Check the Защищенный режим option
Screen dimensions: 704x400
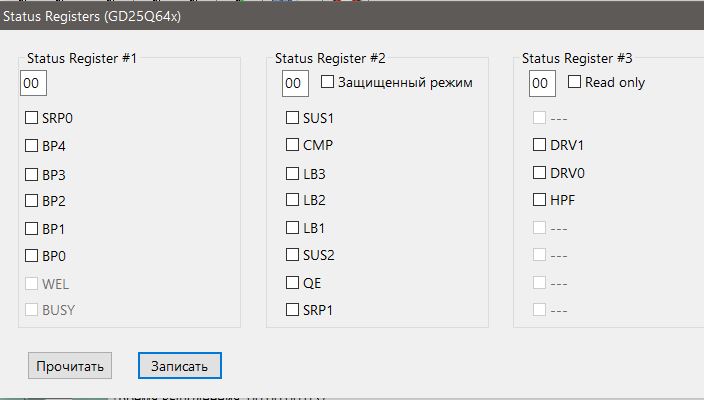[327, 82]
